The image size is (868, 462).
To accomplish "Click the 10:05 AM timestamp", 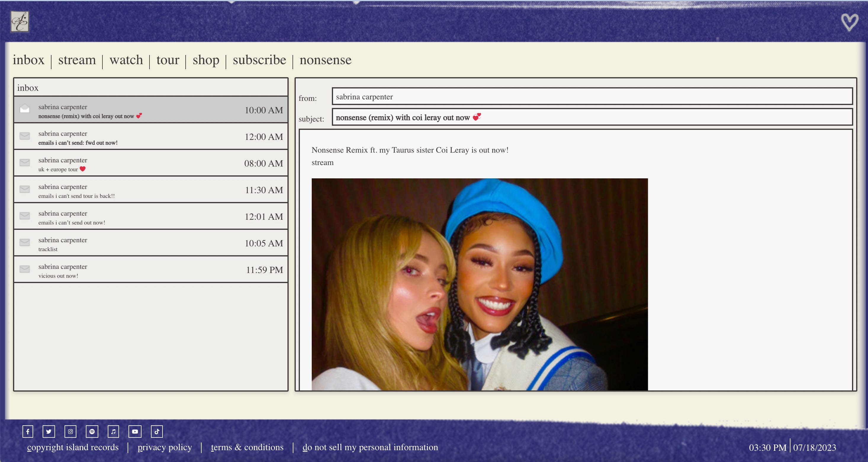I will click(x=263, y=243).
